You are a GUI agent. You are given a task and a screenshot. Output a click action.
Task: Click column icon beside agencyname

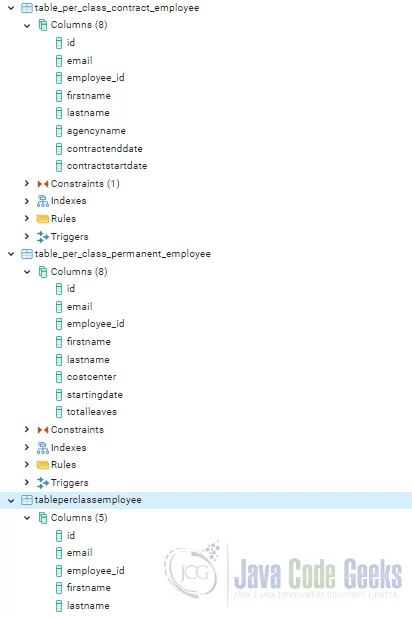tap(59, 131)
